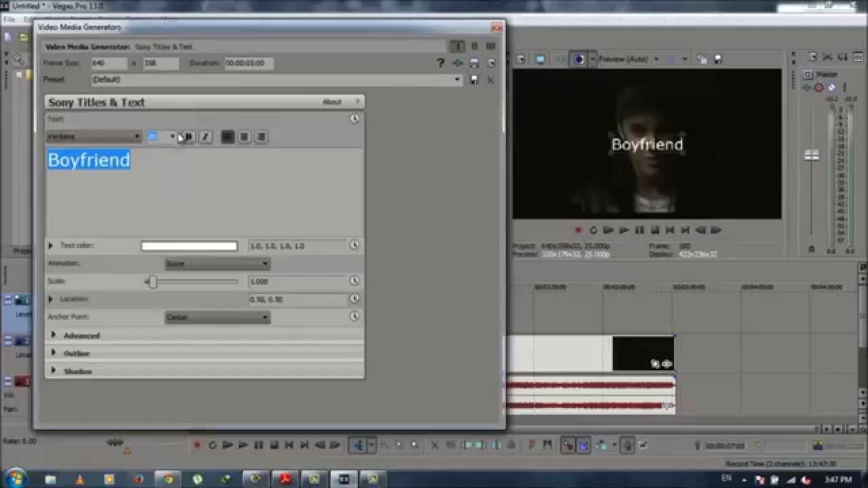Image resolution: width=868 pixels, height=488 pixels.
Task: Expand the Shadow section
Action: coord(54,371)
